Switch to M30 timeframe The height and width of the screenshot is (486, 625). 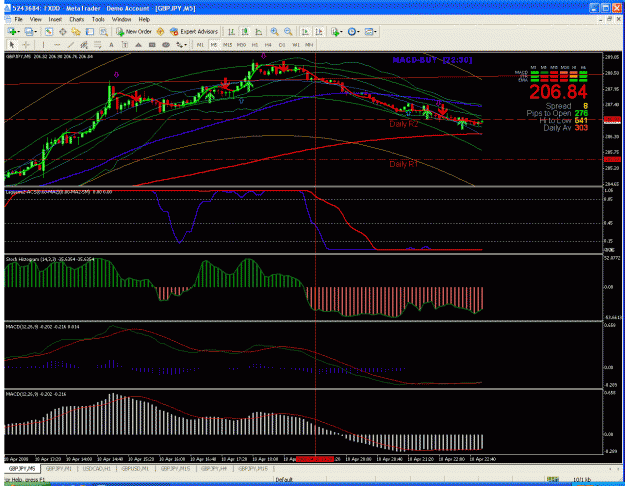(x=241, y=45)
